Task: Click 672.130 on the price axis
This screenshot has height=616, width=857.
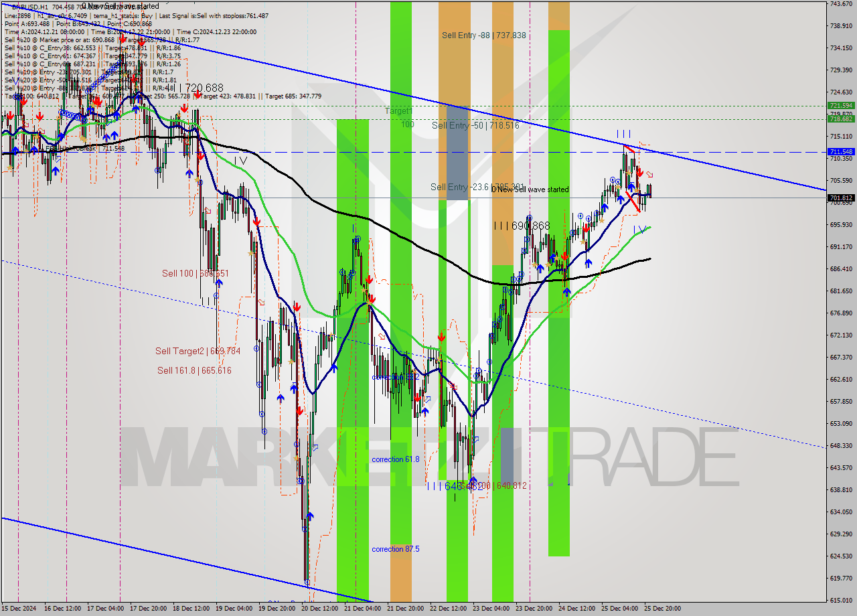Action: 841,335
